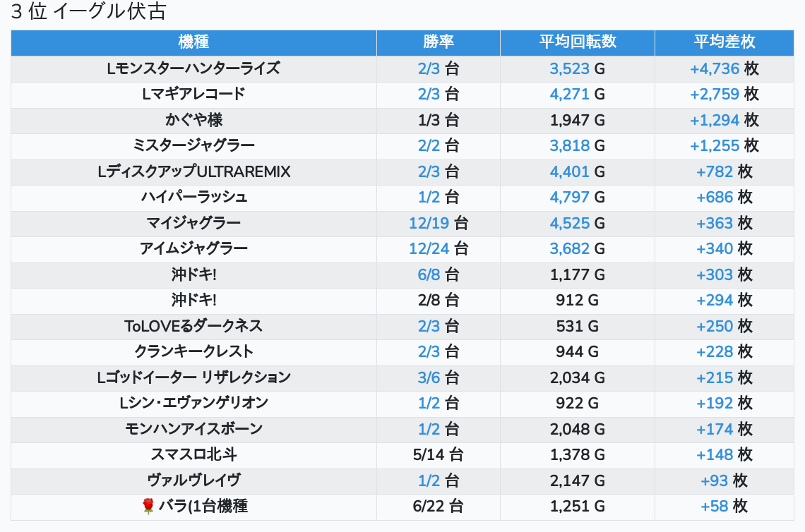Sort by 勝率 column header
Viewport: 805px width, 532px height.
[x=439, y=42]
